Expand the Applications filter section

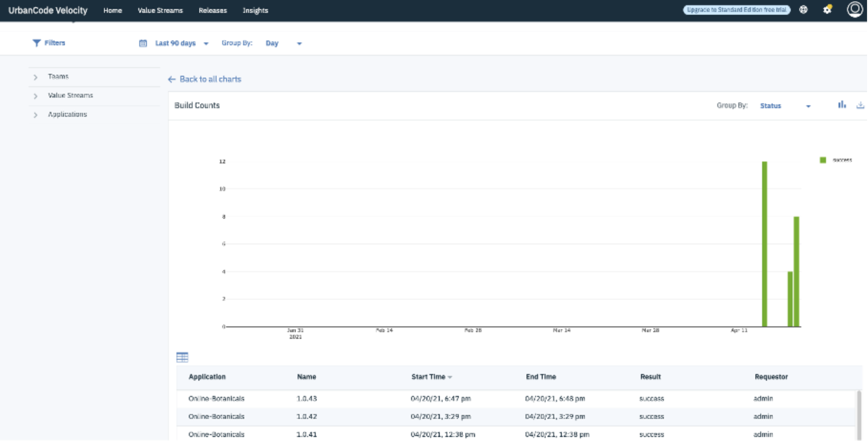pos(35,115)
